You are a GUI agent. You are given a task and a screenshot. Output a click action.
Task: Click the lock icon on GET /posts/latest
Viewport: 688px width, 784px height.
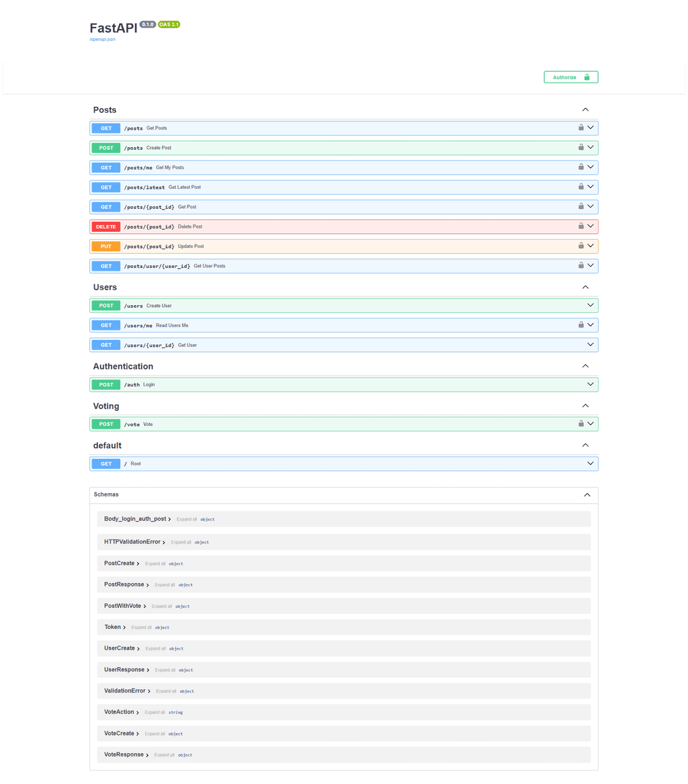click(x=581, y=187)
